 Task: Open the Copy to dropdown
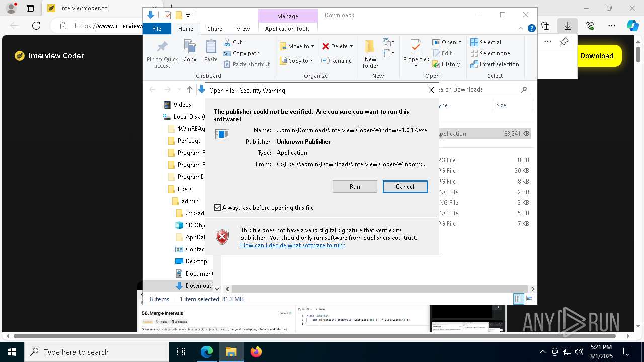coord(296,61)
